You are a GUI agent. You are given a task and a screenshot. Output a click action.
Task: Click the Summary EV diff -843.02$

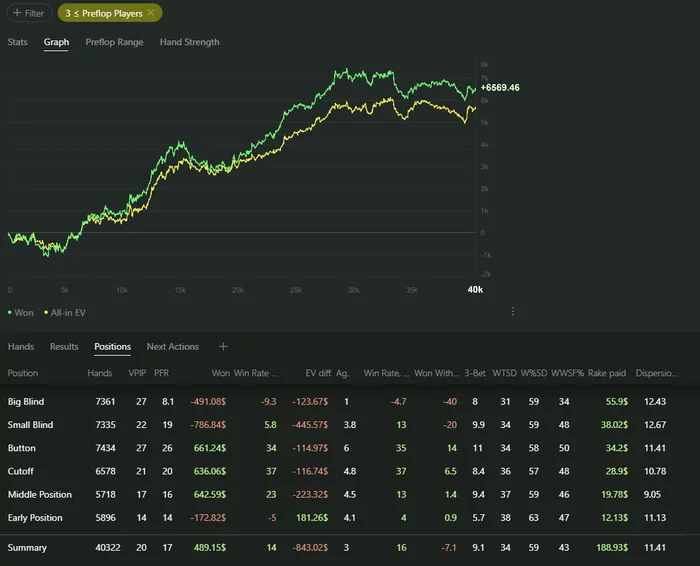[310, 547]
